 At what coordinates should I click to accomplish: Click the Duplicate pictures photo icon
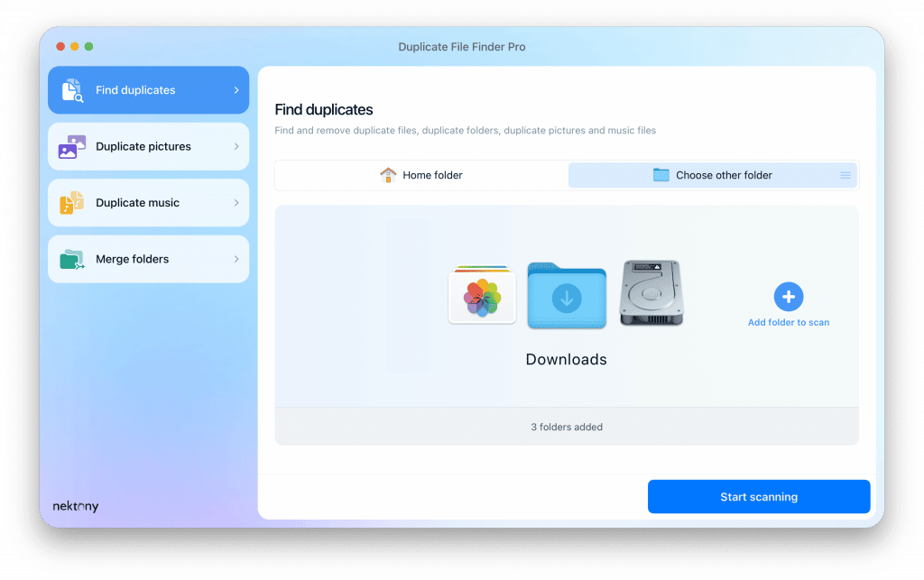[x=72, y=147]
